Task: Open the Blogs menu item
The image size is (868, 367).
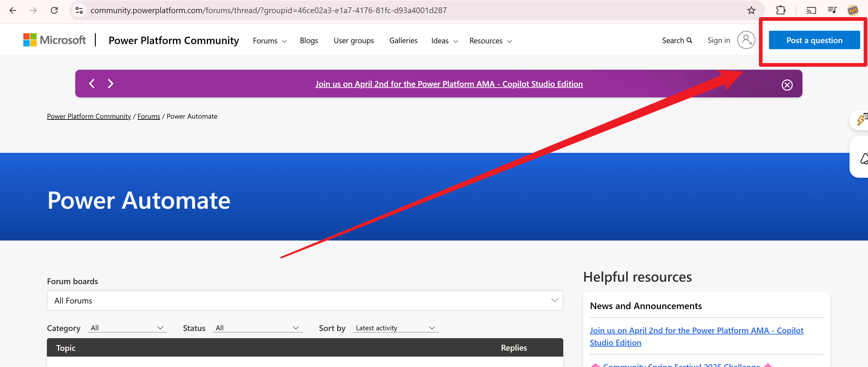Action: (x=309, y=40)
